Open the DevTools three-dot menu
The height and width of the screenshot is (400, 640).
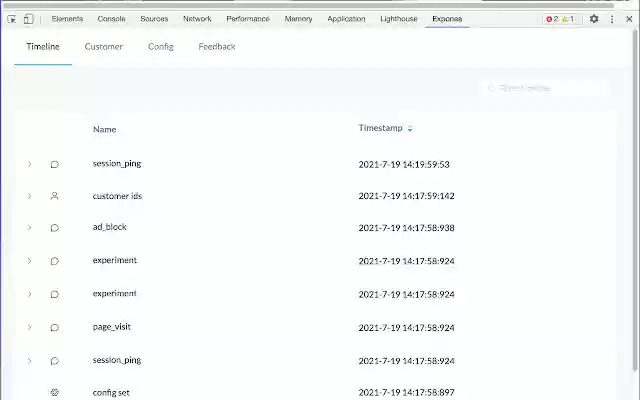611,19
